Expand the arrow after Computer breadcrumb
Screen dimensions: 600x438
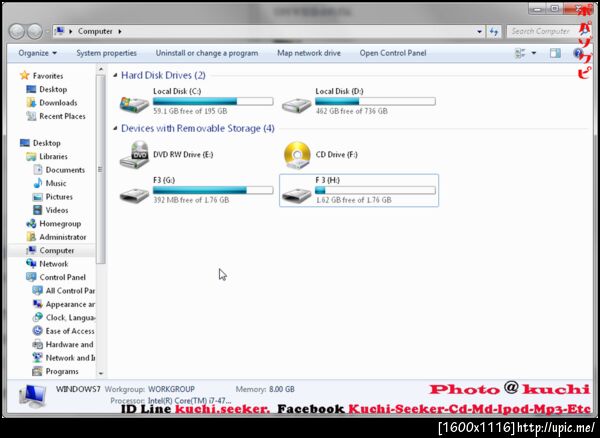[120, 31]
